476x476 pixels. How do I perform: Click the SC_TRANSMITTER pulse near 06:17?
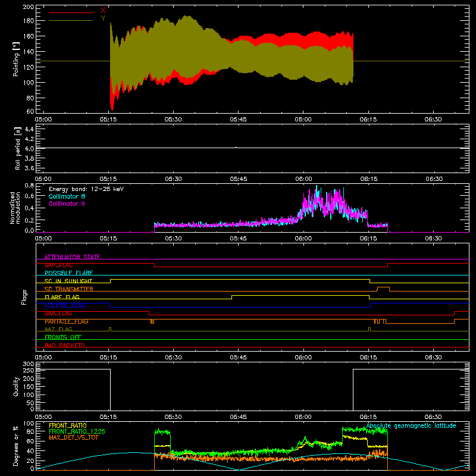383,289
